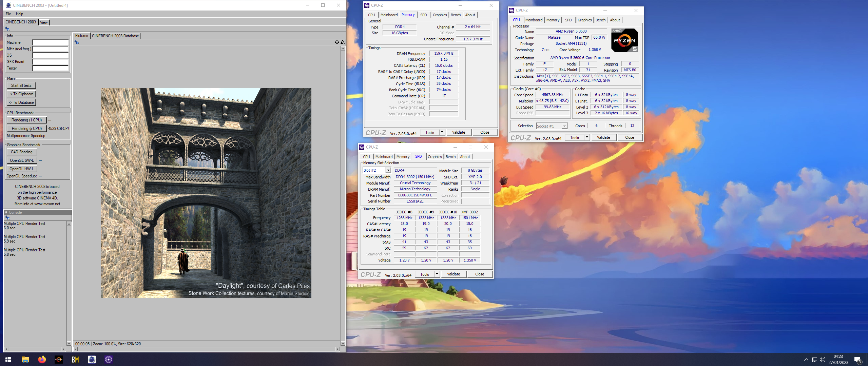Image resolution: width=868 pixels, height=366 pixels.
Task: Open the About tab in the CPU-Z Memory window
Action: pos(470,15)
